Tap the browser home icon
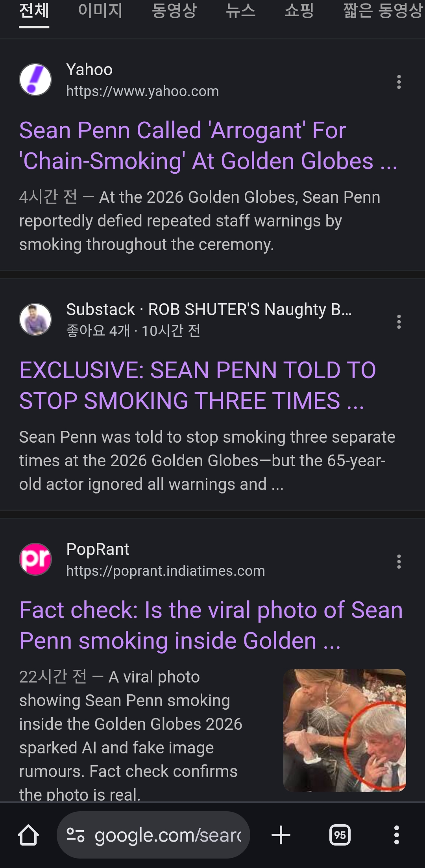Image resolution: width=425 pixels, height=868 pixels. click(x=28, y=835)
